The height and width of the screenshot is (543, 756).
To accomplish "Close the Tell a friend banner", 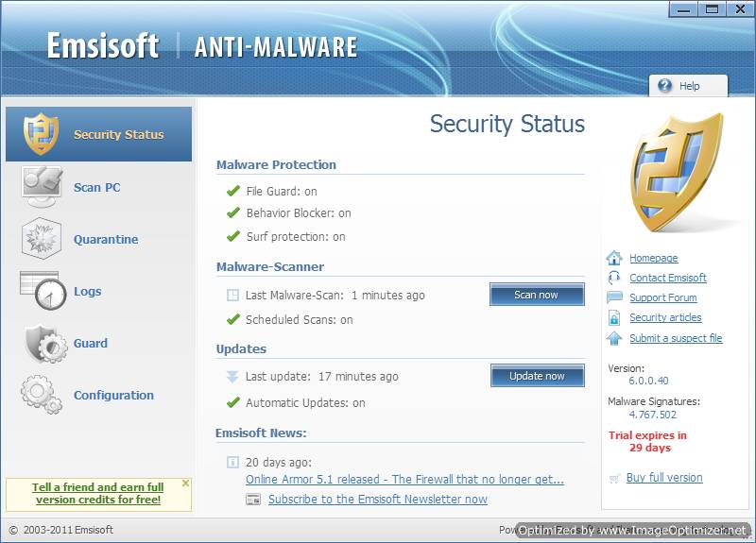I will pos(185,483).
